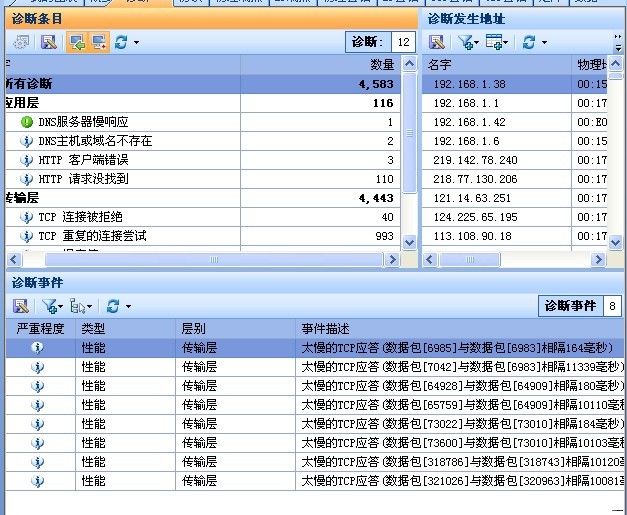Select event with packets 65759 and 64909
The image size is (627, 515).
[x=316, y=405]
